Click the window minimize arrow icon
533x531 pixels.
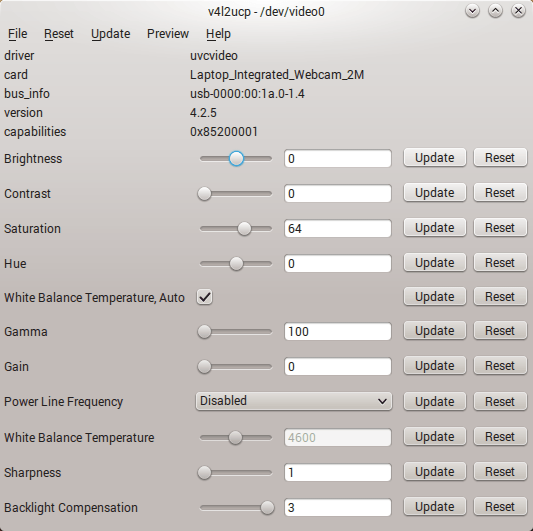(472, 11)
